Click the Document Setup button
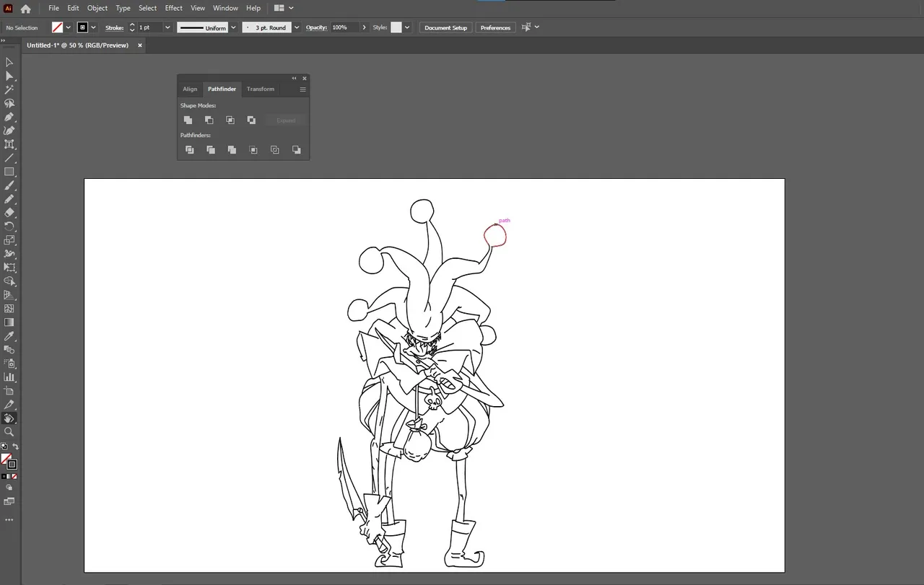This screenshot has height=585, width=924. (445, 27)
